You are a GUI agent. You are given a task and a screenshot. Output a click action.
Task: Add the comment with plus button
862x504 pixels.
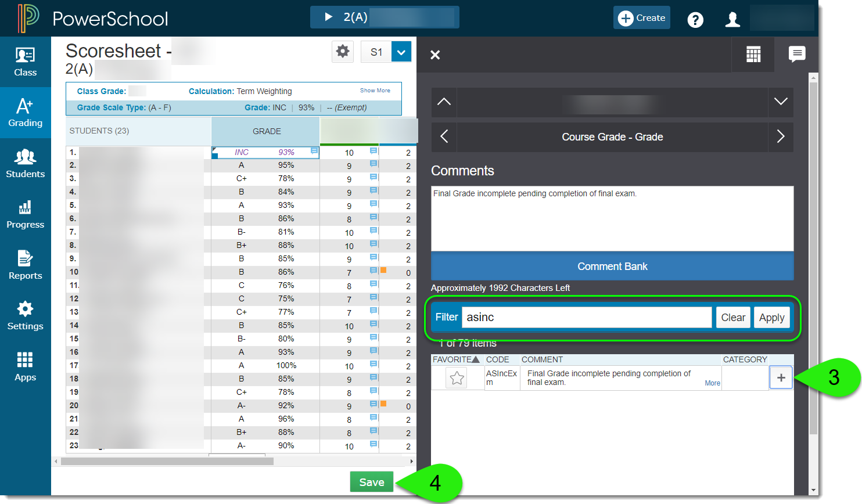pyautogui.click(x=781, y=378)
